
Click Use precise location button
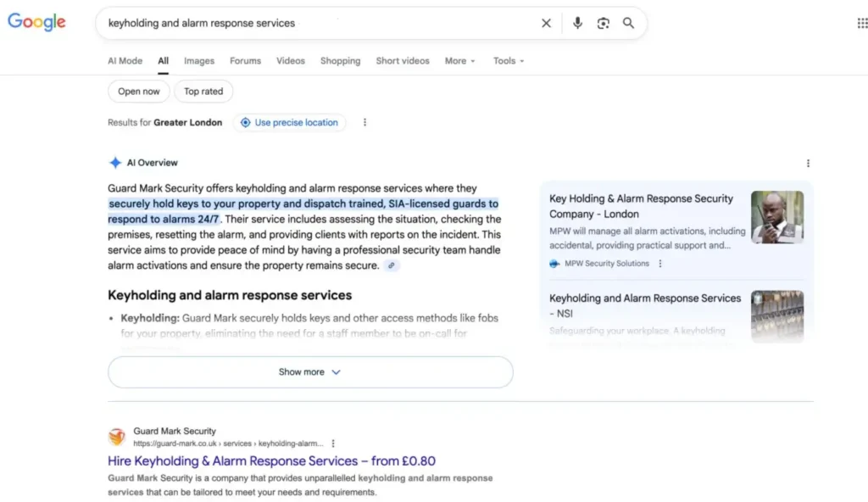[290, 122]
